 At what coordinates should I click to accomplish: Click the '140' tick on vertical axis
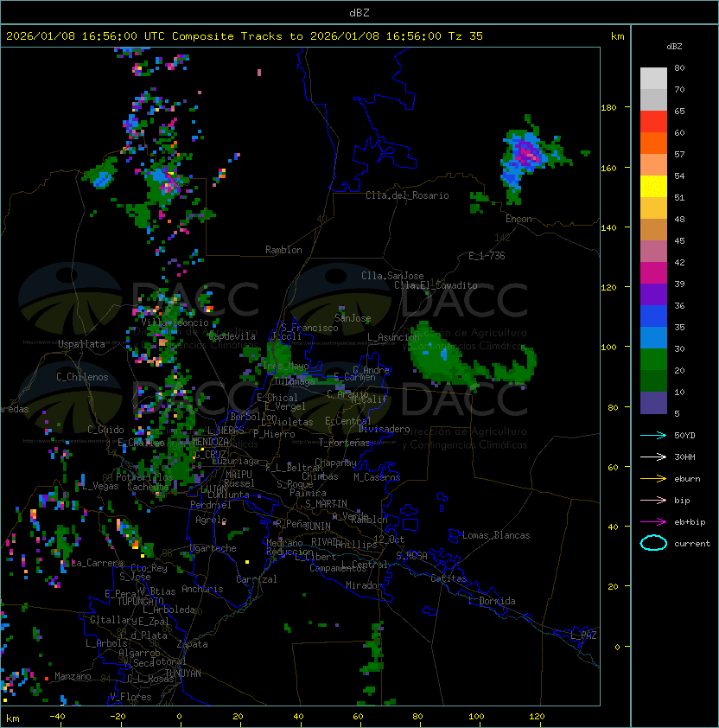(608, 227)
